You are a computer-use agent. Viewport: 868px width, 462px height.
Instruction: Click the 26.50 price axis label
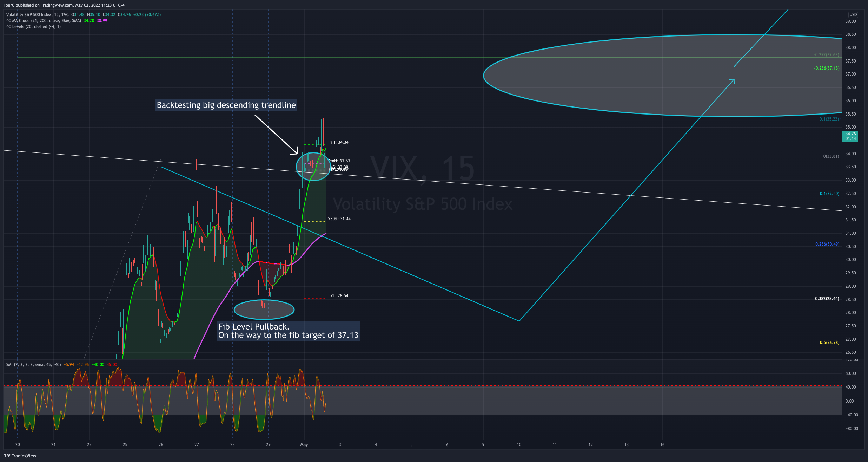coord(850,352)
